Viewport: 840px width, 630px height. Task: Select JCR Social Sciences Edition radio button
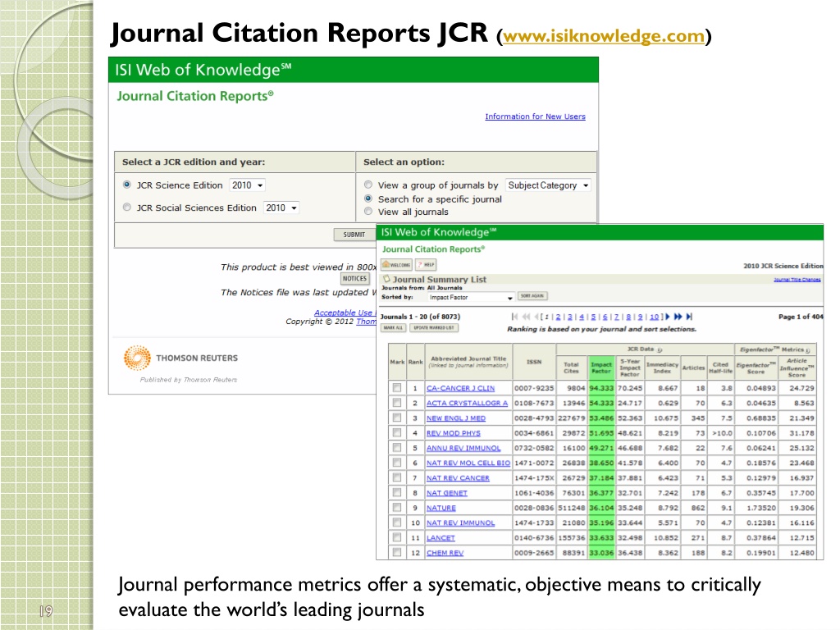pos(127,207)
